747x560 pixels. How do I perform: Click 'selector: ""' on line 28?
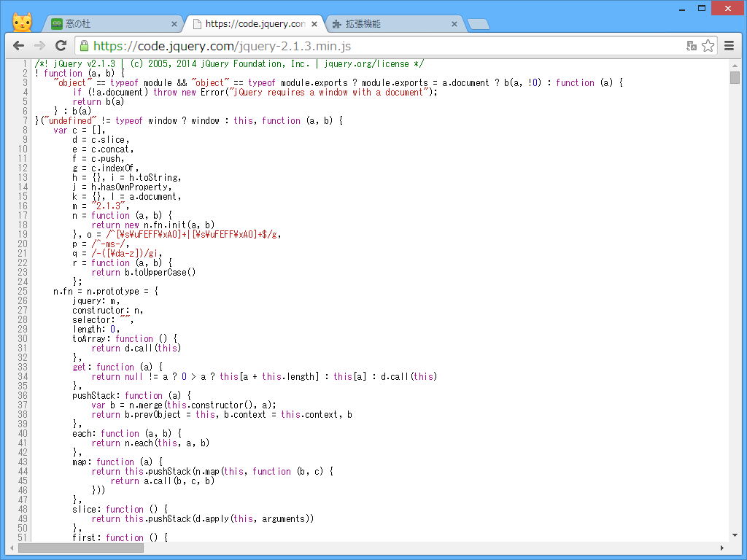(101, 319)
